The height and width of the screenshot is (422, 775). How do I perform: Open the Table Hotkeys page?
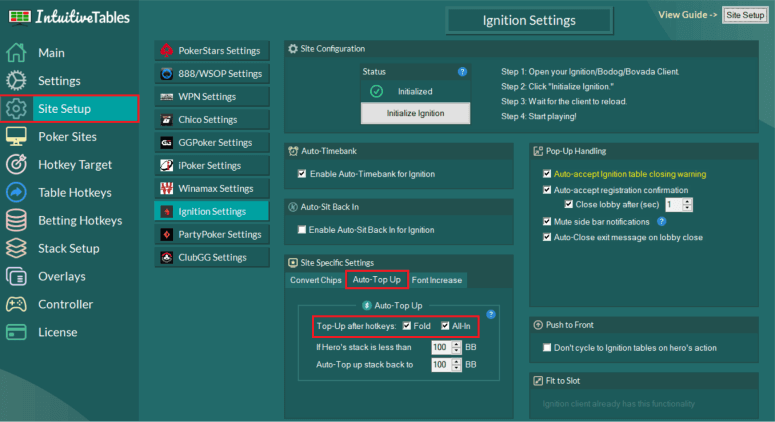(69, 192)
